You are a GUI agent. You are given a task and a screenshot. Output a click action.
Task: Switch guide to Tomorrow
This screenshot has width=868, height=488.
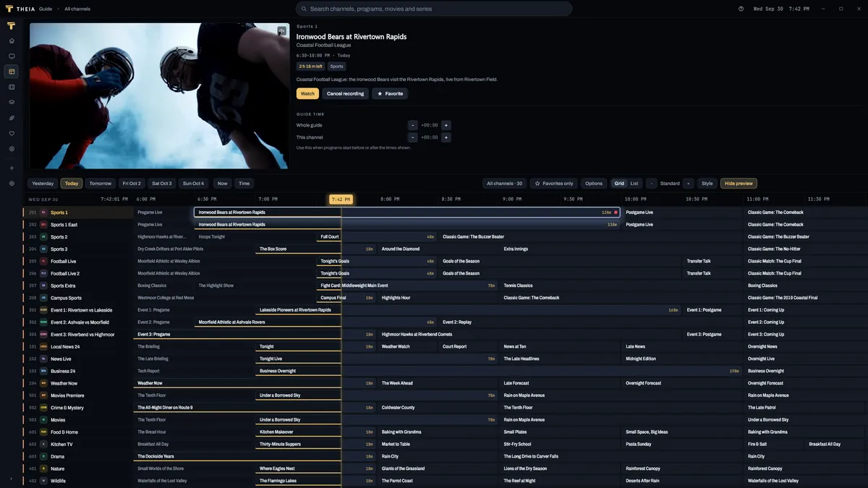click(x=101, y=184)
